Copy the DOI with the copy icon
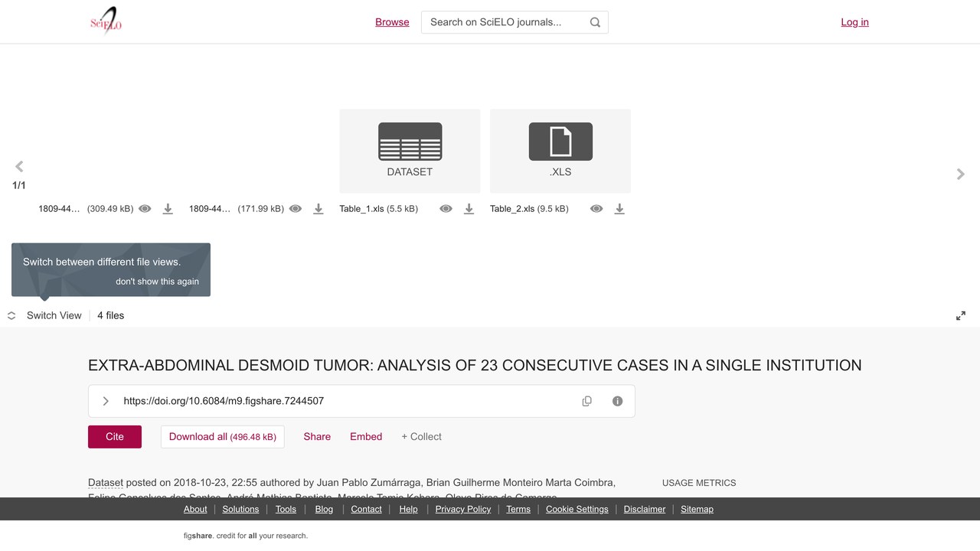 tap(587, 401)
